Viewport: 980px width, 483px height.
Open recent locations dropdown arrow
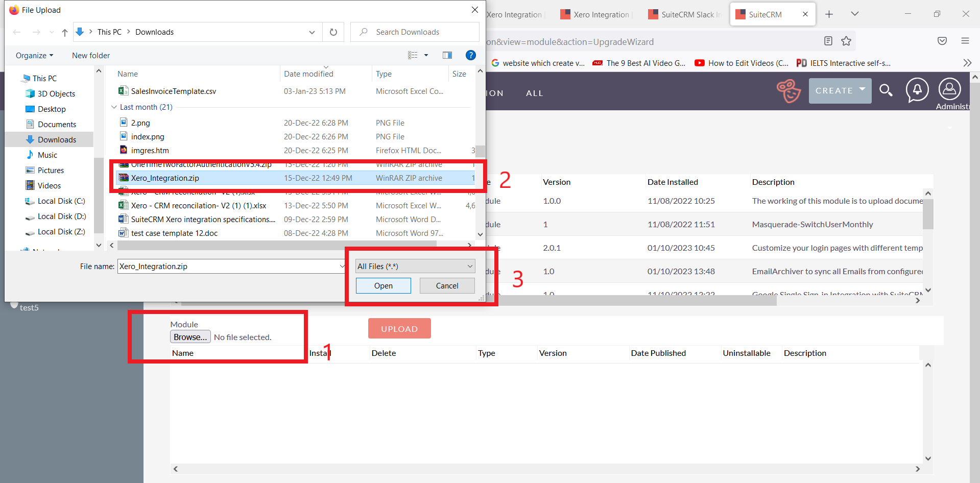point(52,32)
